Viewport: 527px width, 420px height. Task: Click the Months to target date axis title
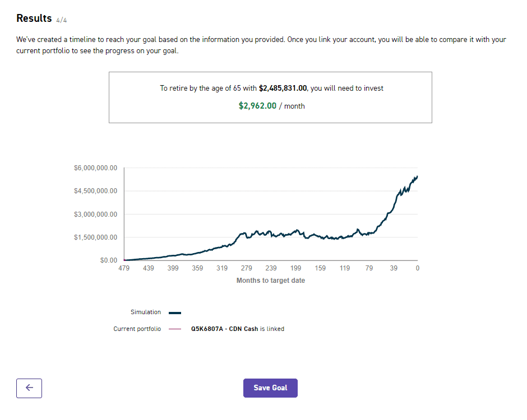point(271,281)
